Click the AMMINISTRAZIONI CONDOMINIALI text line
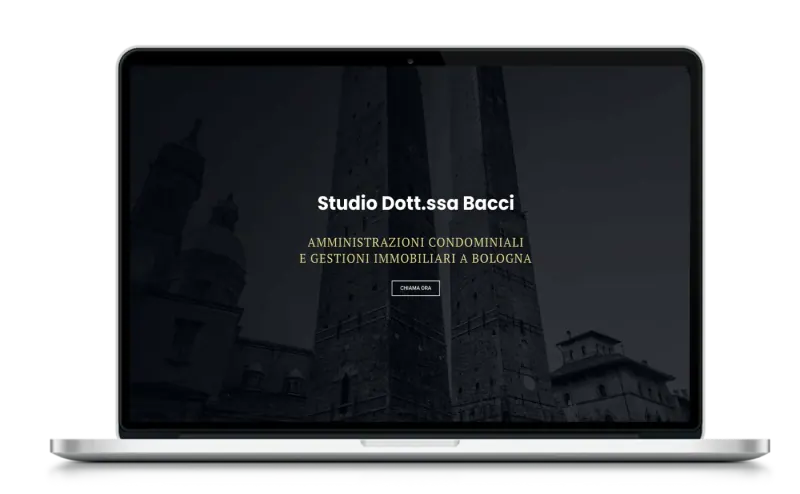Screen dimensions: 800x494 [x=415, y=242]
